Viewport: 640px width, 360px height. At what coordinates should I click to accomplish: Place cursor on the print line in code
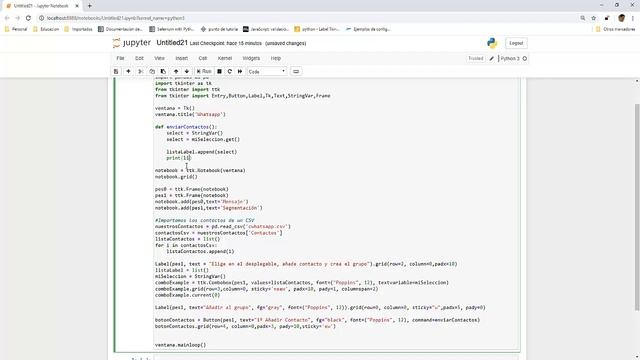[178, 158]
